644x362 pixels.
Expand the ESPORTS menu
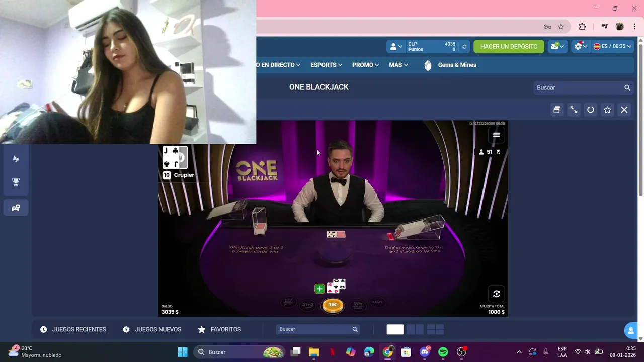326,65
